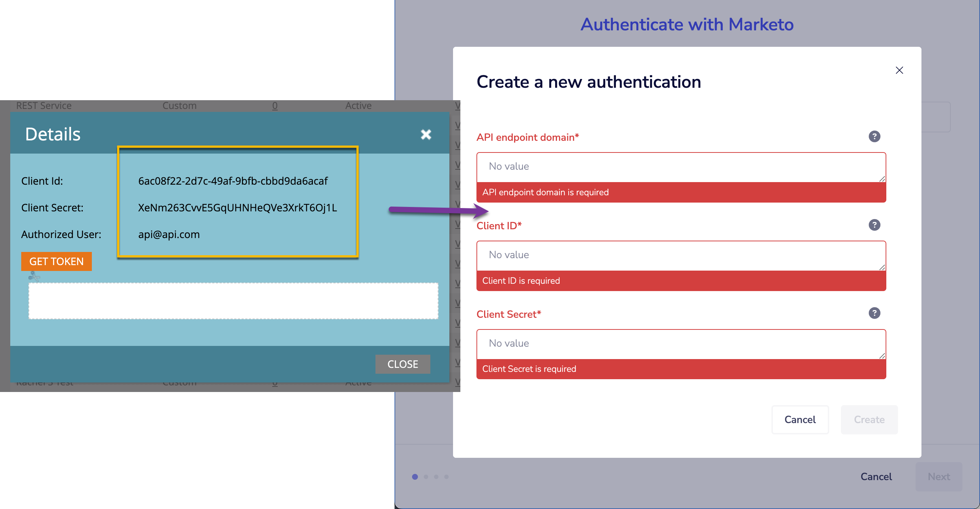Select the api@api.com authorized user
The image size is (980, 509).
pyautogui.click(x=169, y=234)
